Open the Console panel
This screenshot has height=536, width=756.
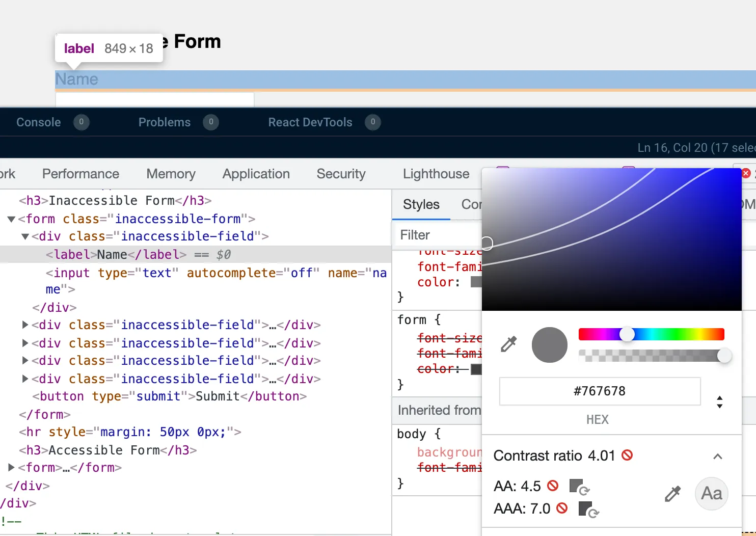click(39, 122)
